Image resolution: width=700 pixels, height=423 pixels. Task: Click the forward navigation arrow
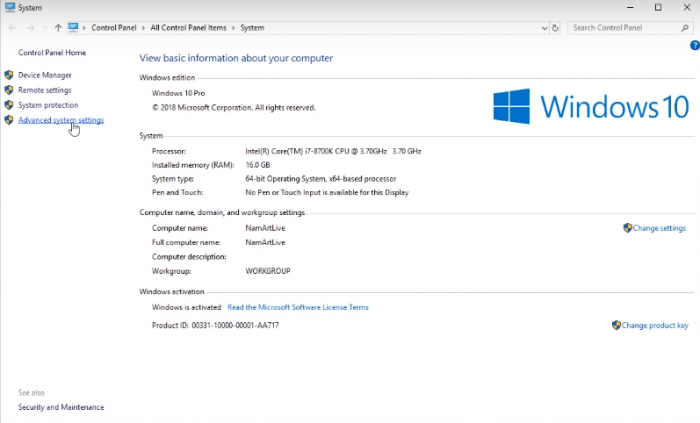point(30,28)
